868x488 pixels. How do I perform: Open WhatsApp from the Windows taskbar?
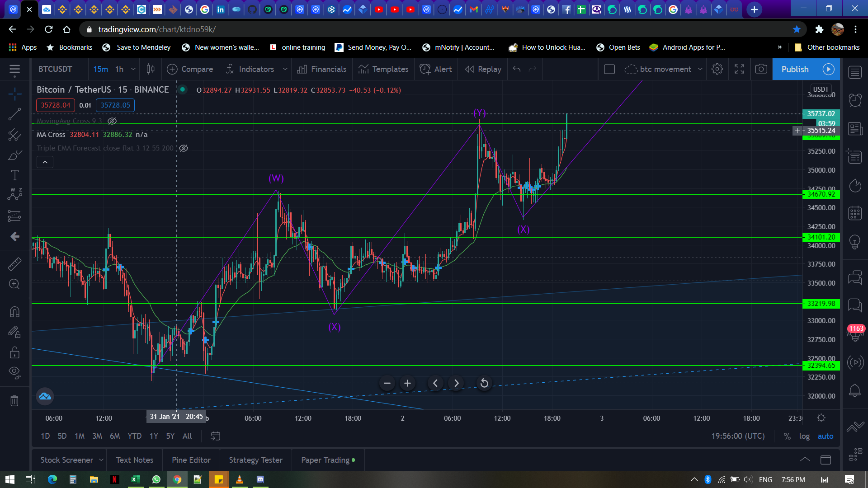[x=156, y=479]
